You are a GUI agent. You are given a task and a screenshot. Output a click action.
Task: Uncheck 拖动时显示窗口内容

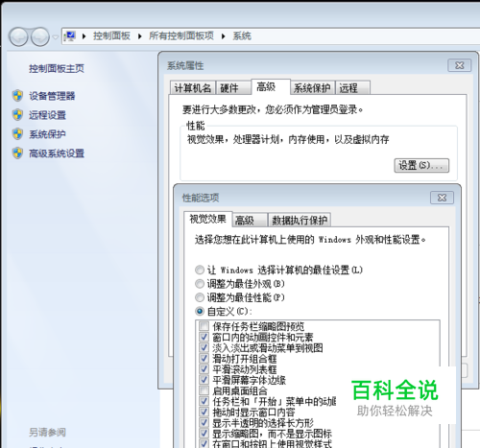(204, 413)
